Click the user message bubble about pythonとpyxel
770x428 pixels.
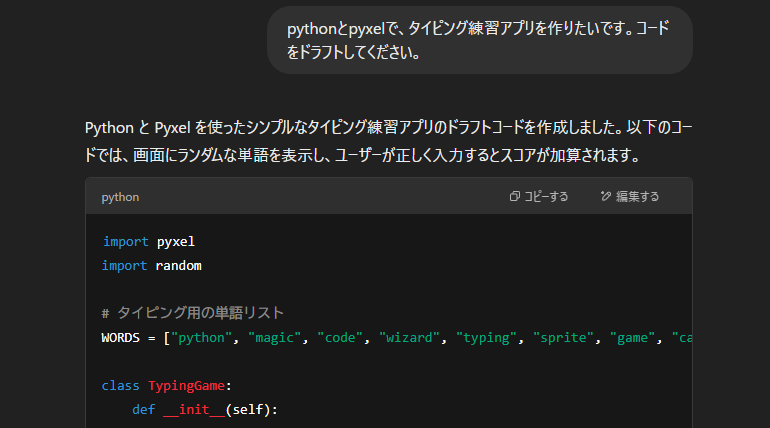tap(480, 40)
